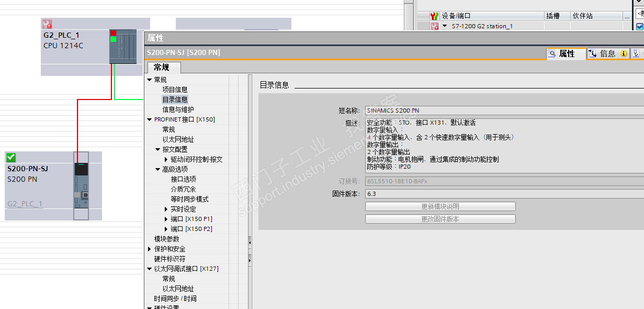The width and height of the screenshot is (644, 309).
Task: Select 硬件标识符 tree item
Action: click(170, 259)
